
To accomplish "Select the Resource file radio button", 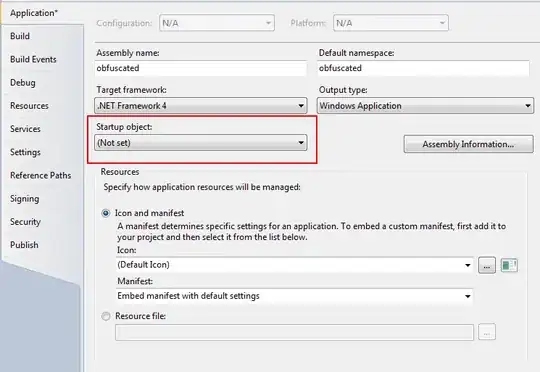I will [x=106, y=316].
